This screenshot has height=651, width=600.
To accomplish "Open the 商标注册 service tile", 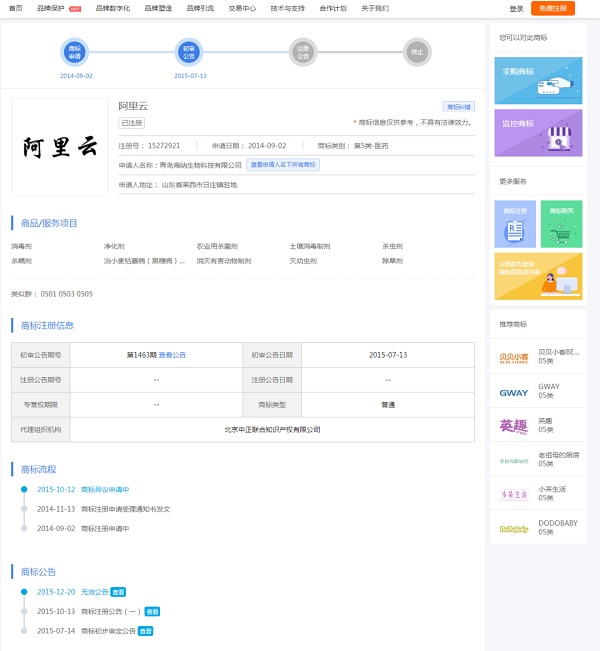I will [515, 224].
